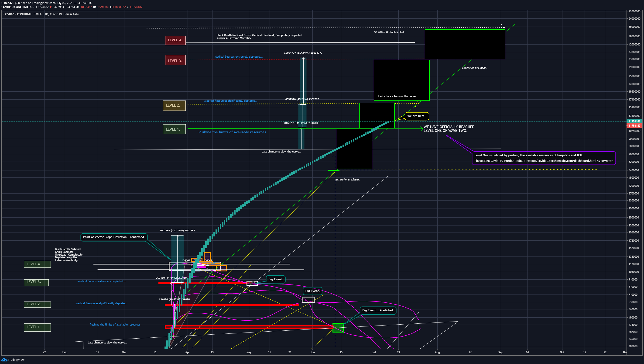The height and width of the screenshot is (364, 644).
Task: Click the small green square near Jun 15
Action: click(x=338, y=327)
